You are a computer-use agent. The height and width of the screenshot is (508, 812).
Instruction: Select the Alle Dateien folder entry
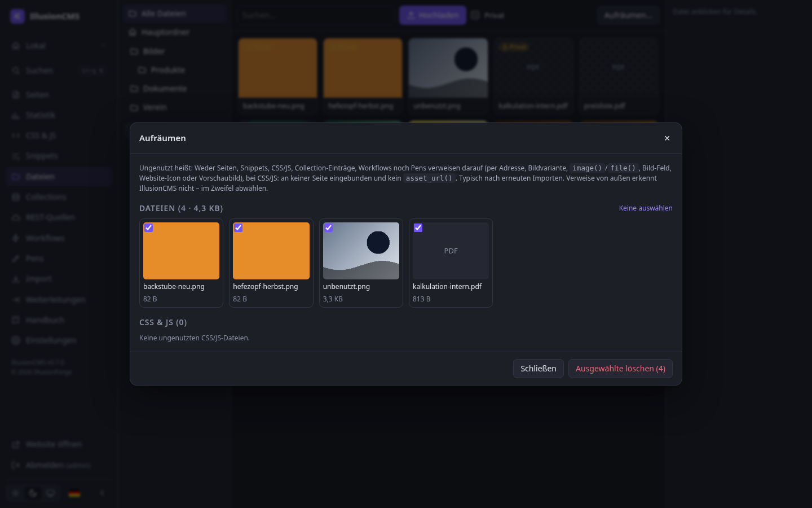(x=175, y=14)
